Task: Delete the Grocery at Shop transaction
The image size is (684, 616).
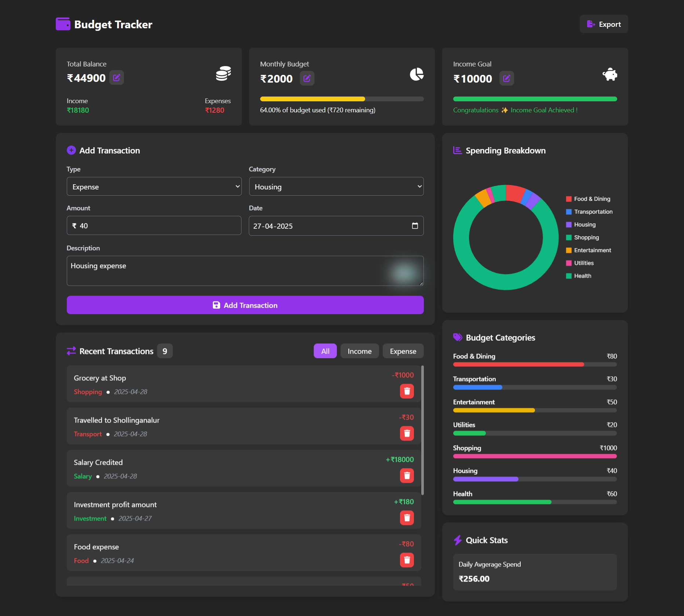Action: point(407,391)
